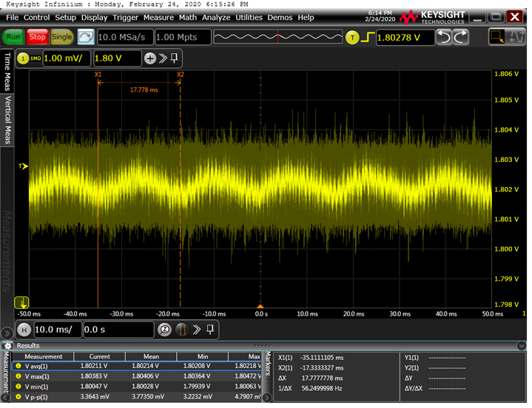The width and height of the screenshot is (532, 408).
Task: Open the Math menu
Action: pos(188,17)
